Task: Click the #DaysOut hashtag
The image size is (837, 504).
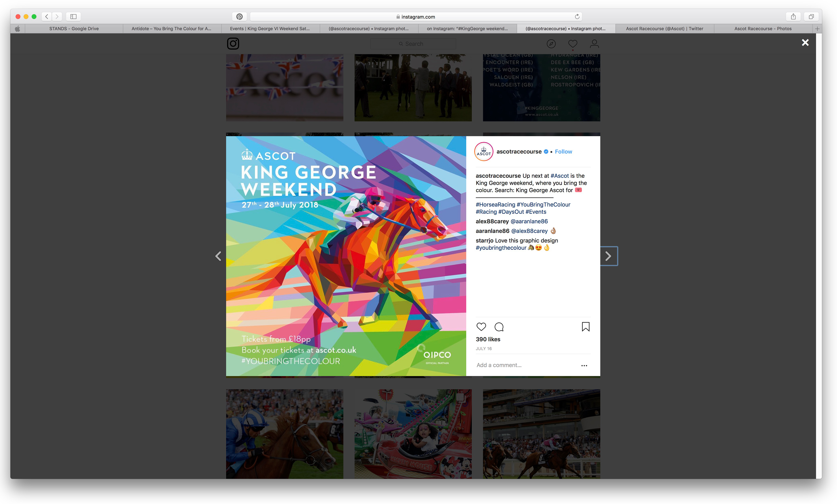Action: pos(511,212)
